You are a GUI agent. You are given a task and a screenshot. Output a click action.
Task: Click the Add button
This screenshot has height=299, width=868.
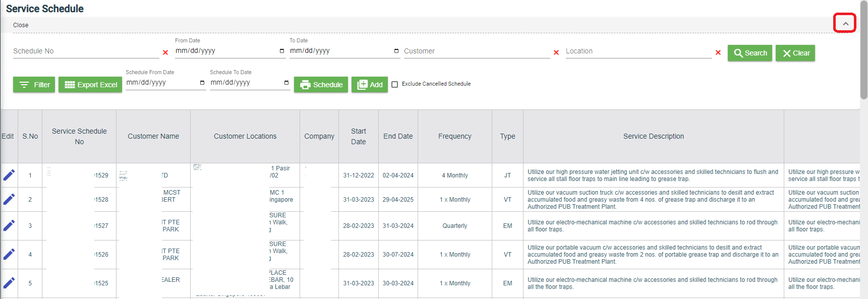point(370,85)
